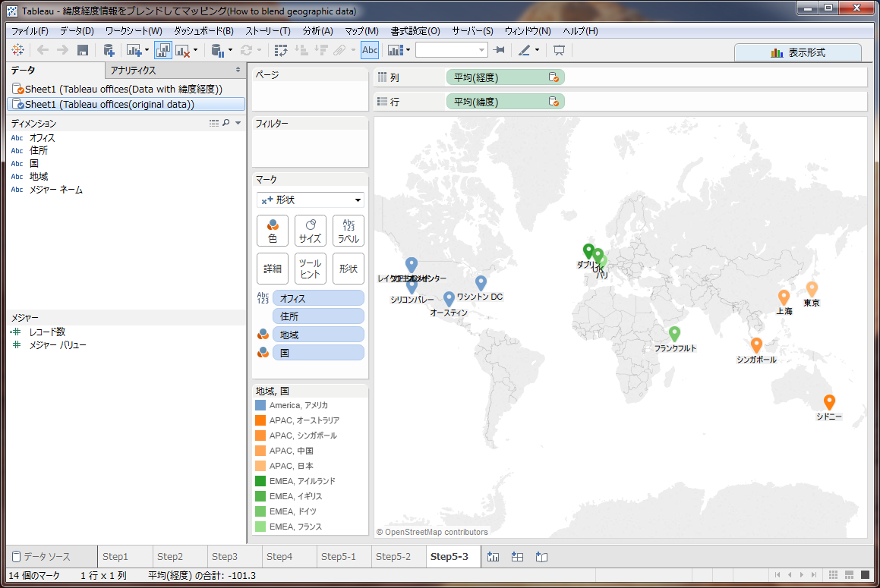Click the 住所 pill in marks card
The image size is (880, 588).
tap(318, 316)
